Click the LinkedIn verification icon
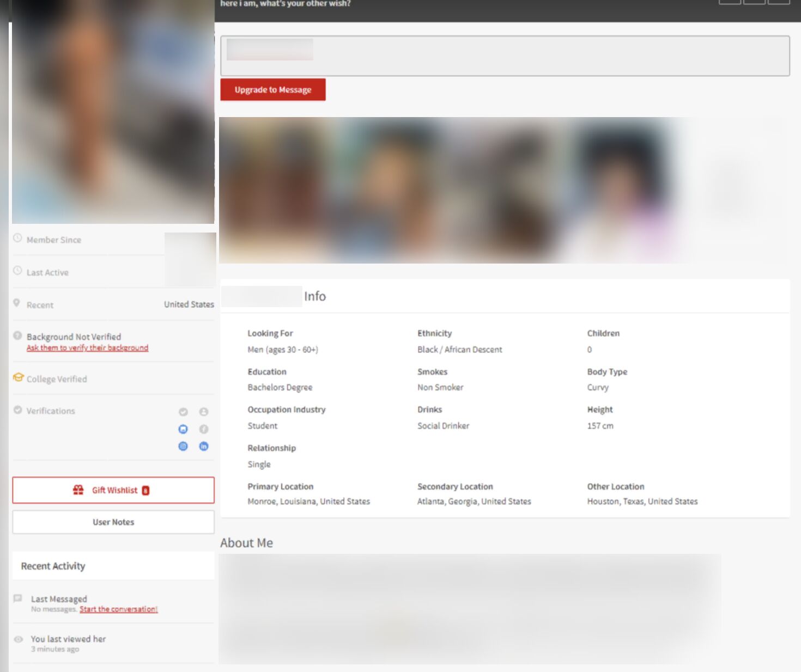 click(x=204, y=446)
